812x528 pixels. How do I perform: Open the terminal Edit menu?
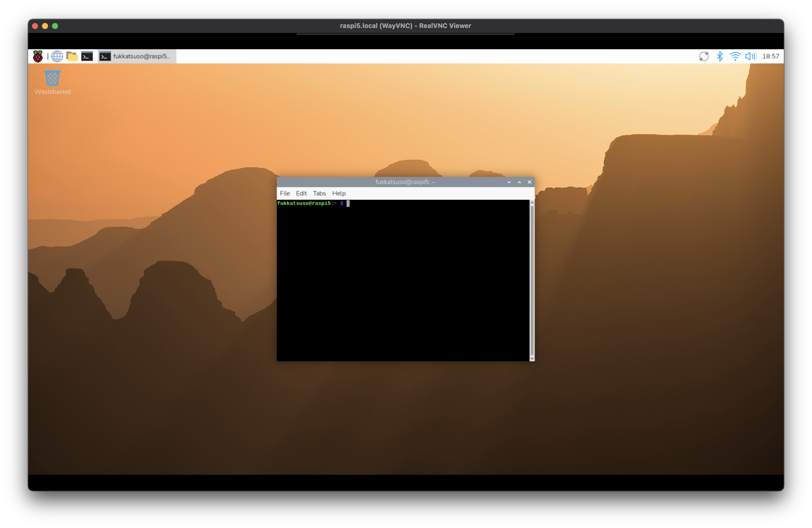point(301,193)
